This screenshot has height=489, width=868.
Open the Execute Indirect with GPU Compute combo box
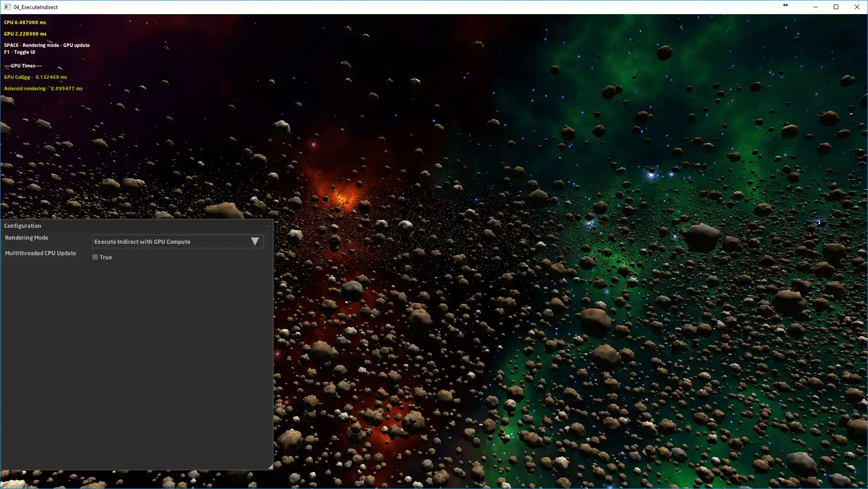[178, 242]
